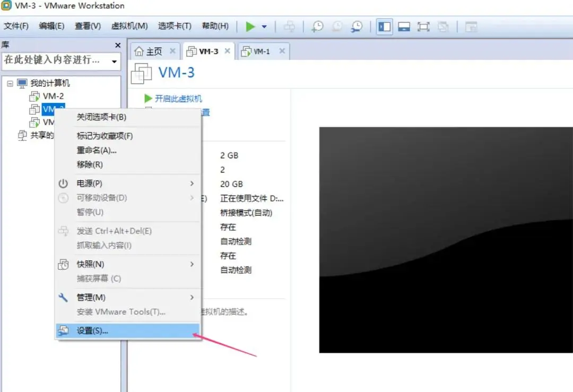Click the VMware Workstation title bar app icon

point(6,6)
